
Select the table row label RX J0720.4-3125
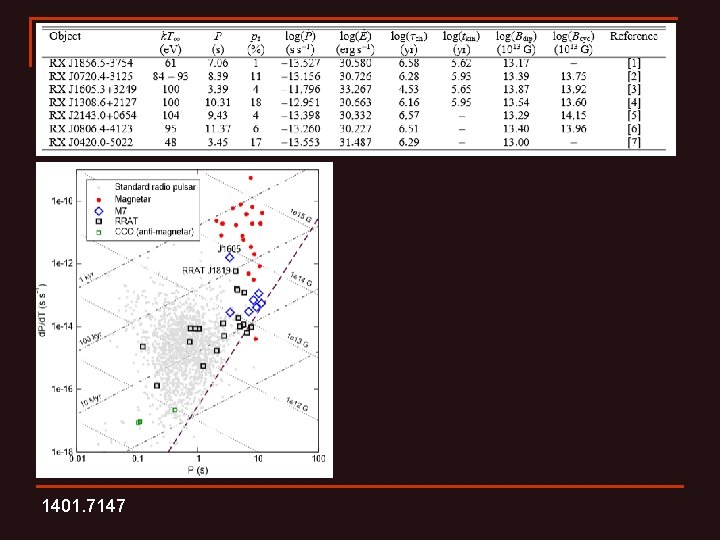(x=91, y=76)
